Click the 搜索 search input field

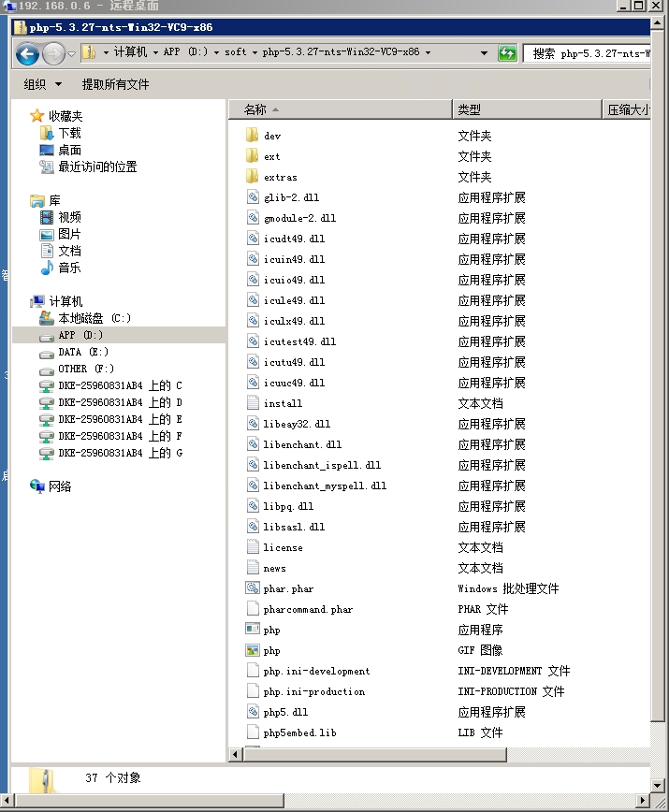pyautogui.click(x=587, y=53)
